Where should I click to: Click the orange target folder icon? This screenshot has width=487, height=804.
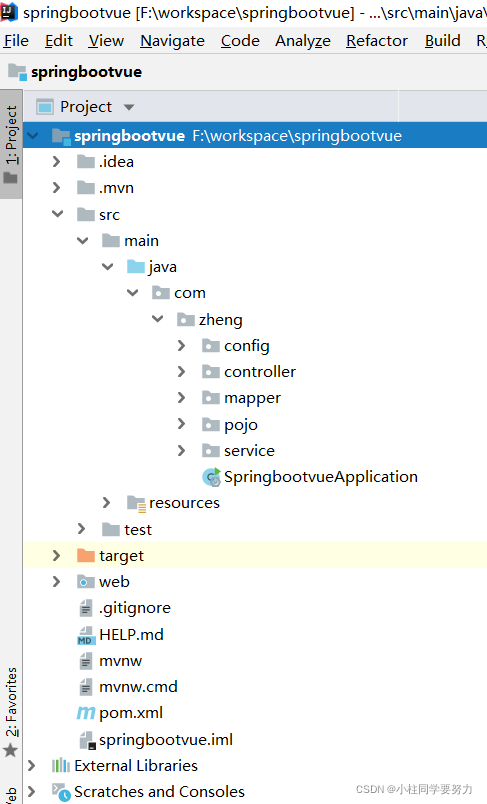click(x=86, y=555)
